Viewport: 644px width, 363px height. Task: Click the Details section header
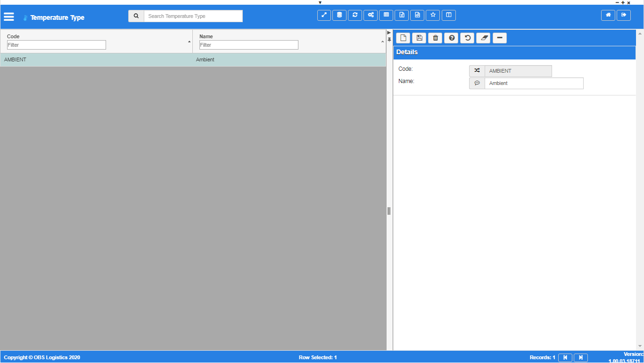(515, 52)
